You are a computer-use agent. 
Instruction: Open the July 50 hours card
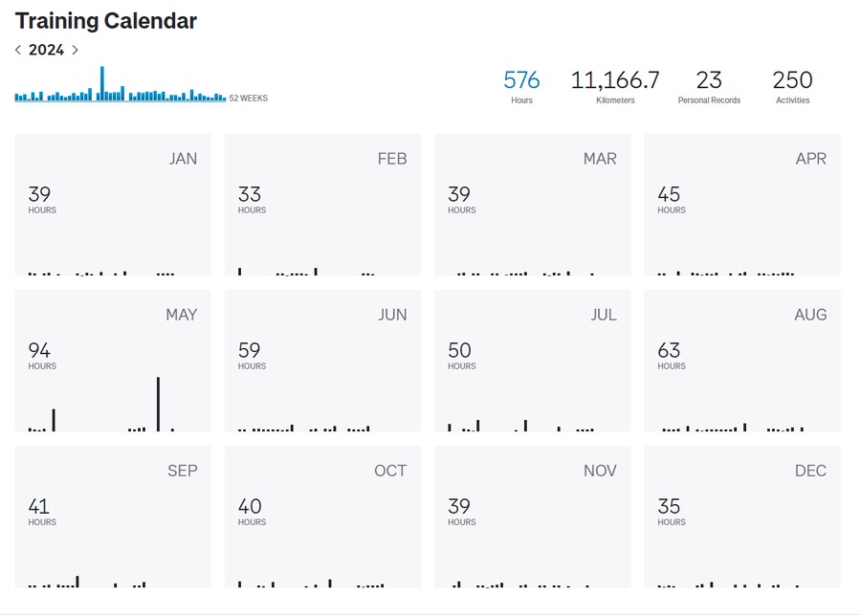click(x=533, y=361)
